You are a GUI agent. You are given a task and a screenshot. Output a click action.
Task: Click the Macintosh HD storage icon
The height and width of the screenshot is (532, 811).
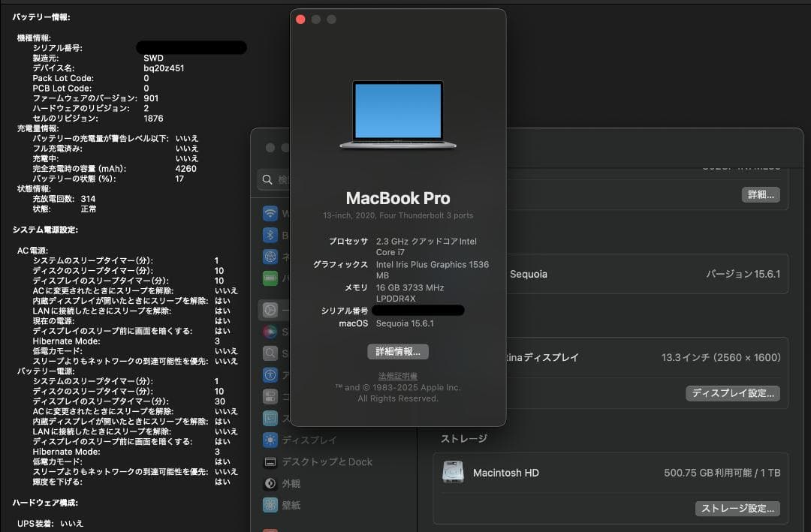pyautogui.click(x=454, y=472)
